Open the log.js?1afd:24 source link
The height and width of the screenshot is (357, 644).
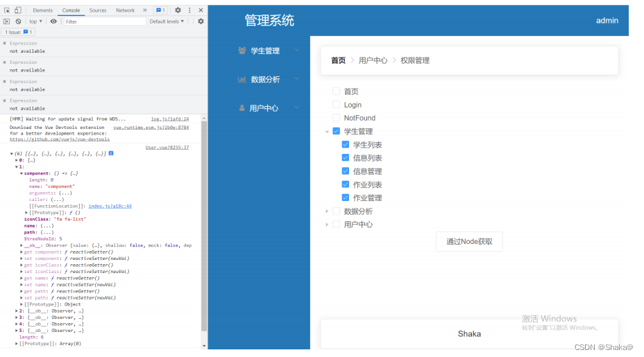pyautogui.click(x=170, y=119)
